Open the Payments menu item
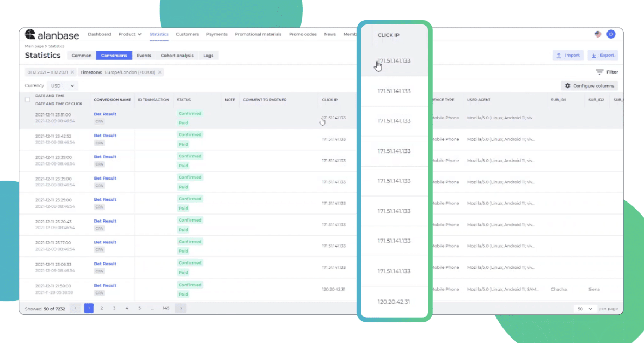 coord(217,34)
